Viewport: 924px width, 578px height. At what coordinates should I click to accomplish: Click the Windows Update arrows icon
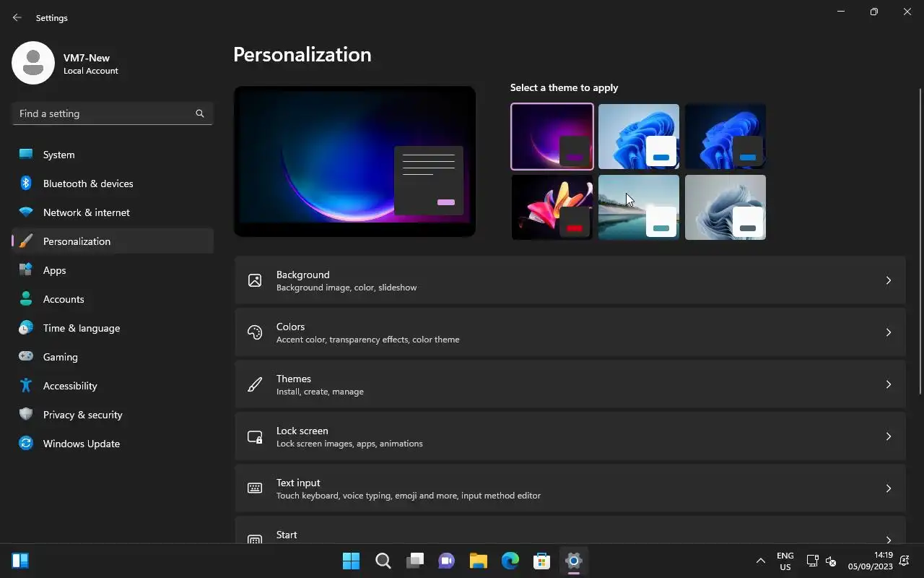[26, 444]
